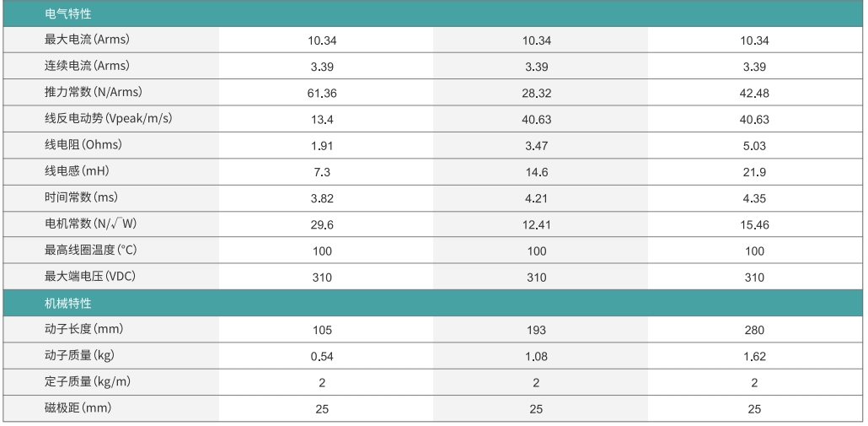Click the 推力常数 value 61.36

click(x=323, y=93)
